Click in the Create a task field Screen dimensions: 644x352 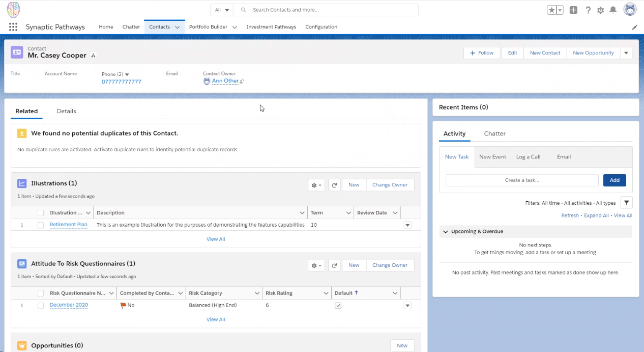pyautogui.click(x=522, y=180)
